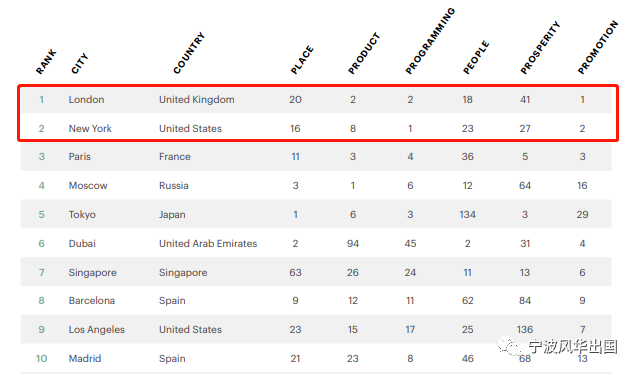Image resolution: width=638 pixels, height=374 pixels.
Task: Click the PLACE column header
Action: [x=302, y=60]
